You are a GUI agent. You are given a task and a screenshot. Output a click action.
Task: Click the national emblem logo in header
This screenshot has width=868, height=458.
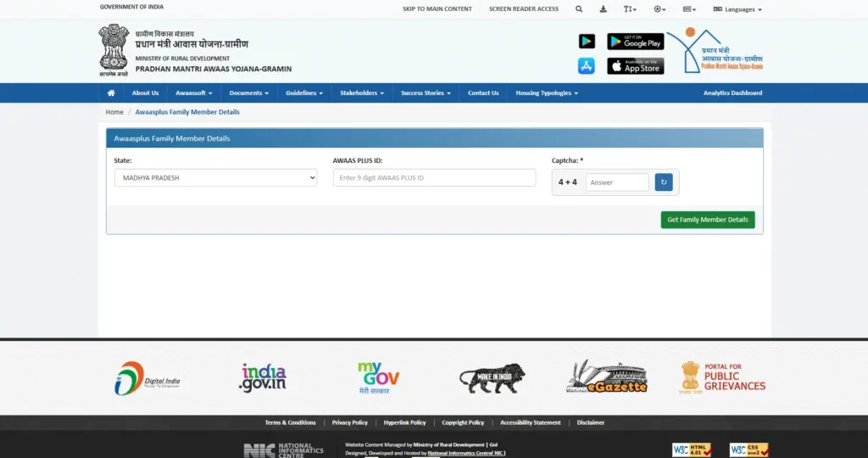[x=114, y=50]
